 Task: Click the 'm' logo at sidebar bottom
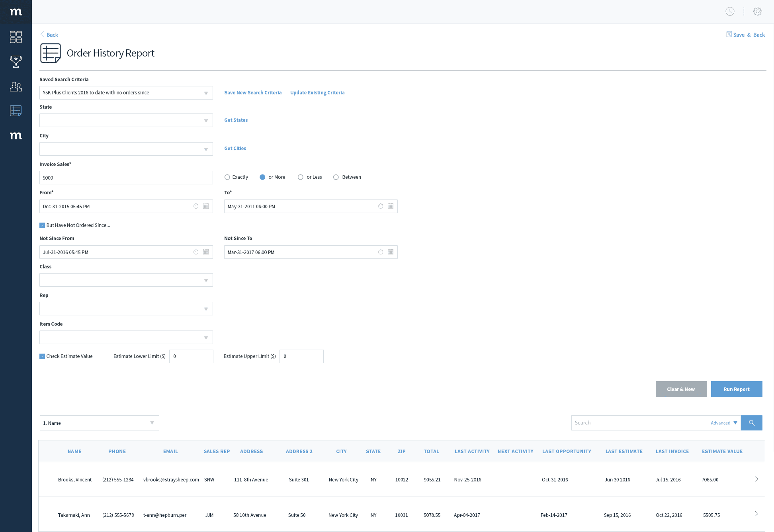tap(16, 135)
